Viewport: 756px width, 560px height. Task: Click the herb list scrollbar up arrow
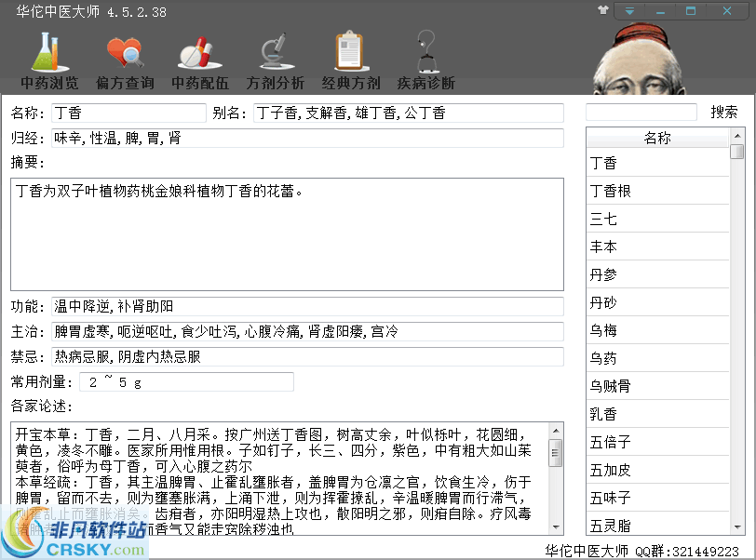[x=738, y=136]
